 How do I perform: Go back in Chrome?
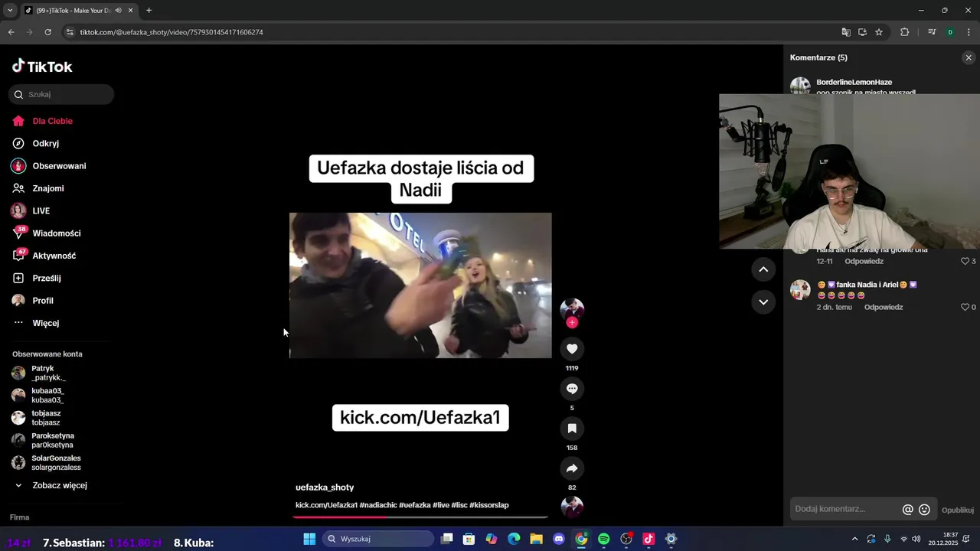(x=11, y=32)
